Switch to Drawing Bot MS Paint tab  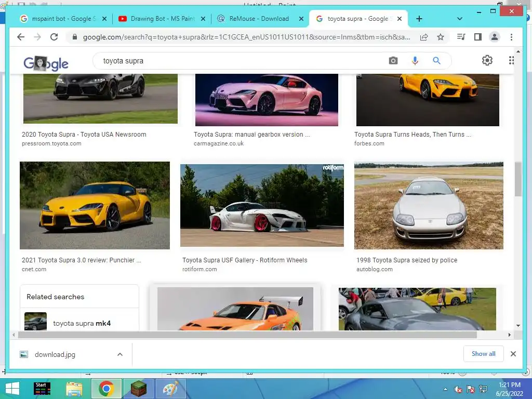(162, 19)
